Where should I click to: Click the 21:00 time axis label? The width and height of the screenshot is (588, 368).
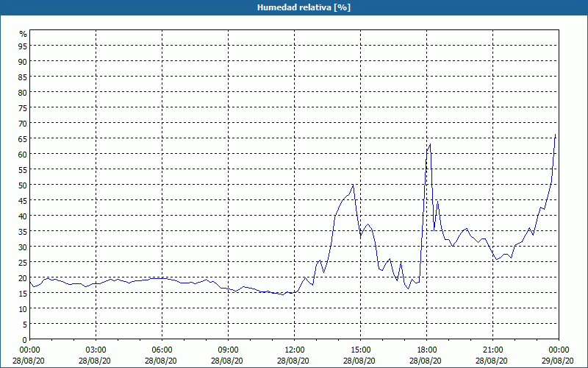coord(492,350)
